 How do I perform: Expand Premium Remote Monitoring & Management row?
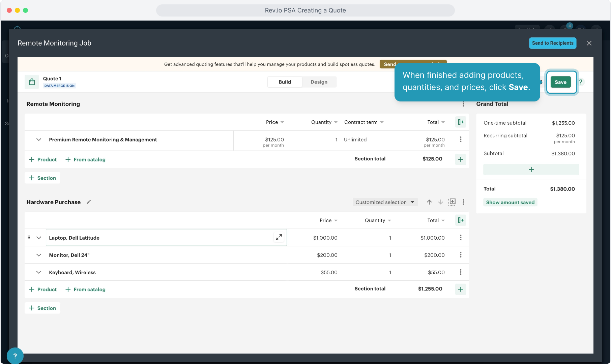tap(39, 140)
